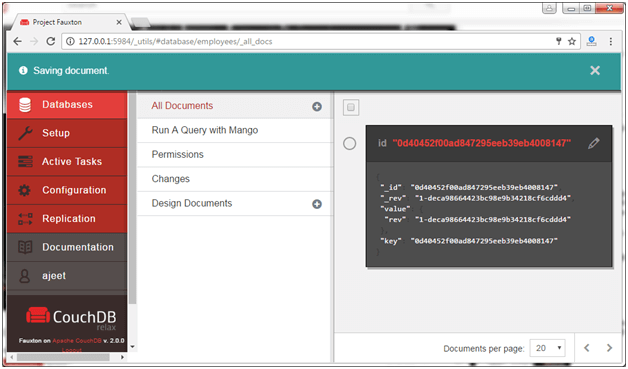628x369 pixels.
Task: Open the Permissions section
Action: 177,155
